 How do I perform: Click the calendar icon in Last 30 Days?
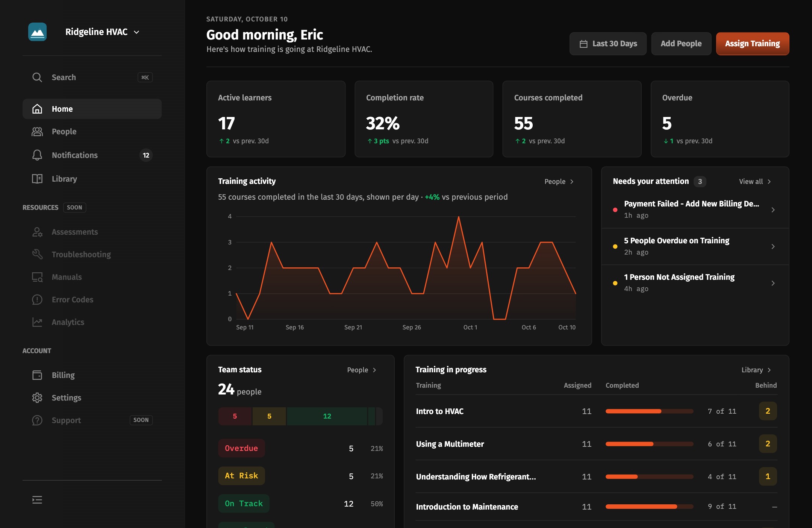[x=583, y=44]
